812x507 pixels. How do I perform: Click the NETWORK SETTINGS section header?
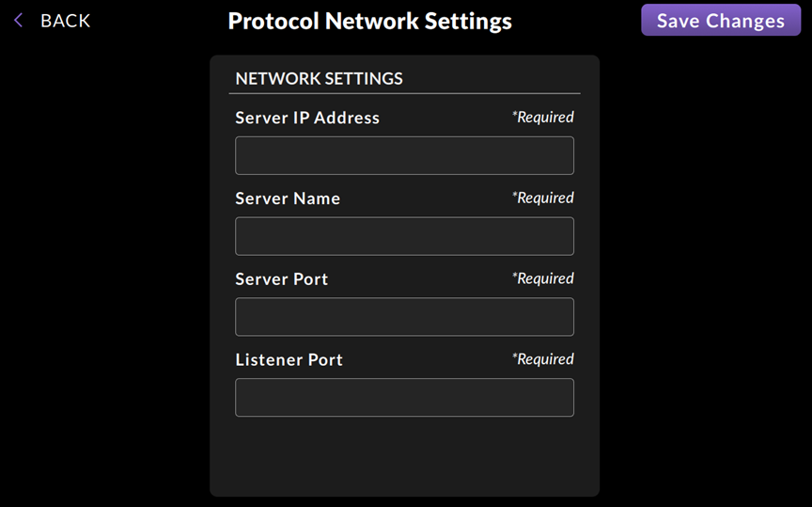pyautogui.click(x=319, y=78)
